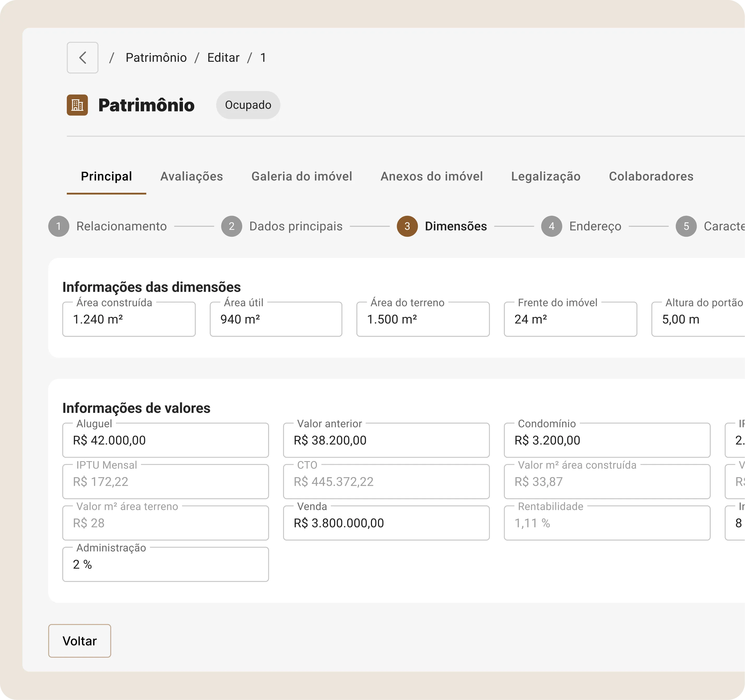Image resolution: width=745 pixels, height=700 pixels.
Task: Open step 5 in the stepper
Action: 686,226
